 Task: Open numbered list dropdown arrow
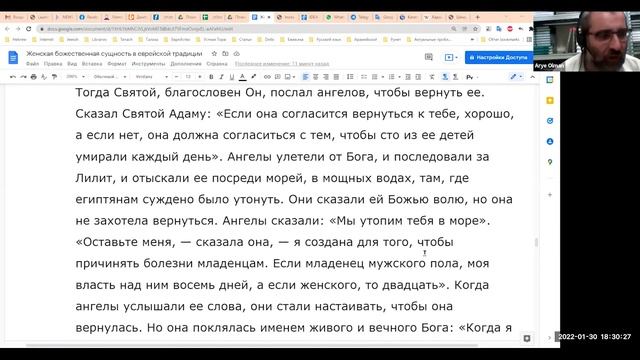click(399, 77)
